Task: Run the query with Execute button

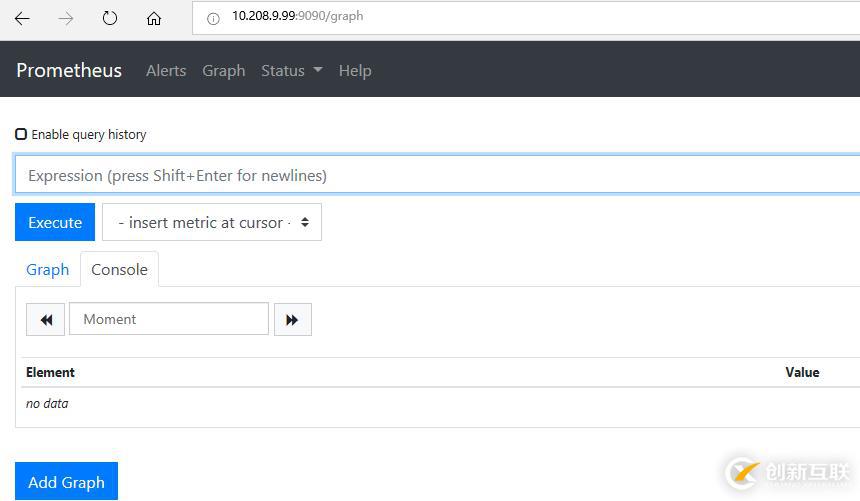Action: point(55,222)
